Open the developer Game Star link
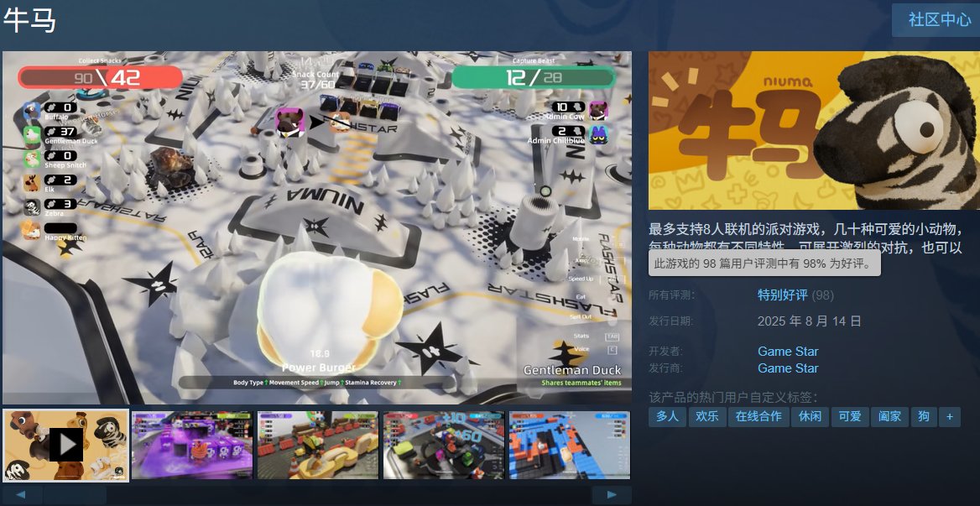Viewport: 980px width, 506px height. pyautogui.click(x=788, y=352)
